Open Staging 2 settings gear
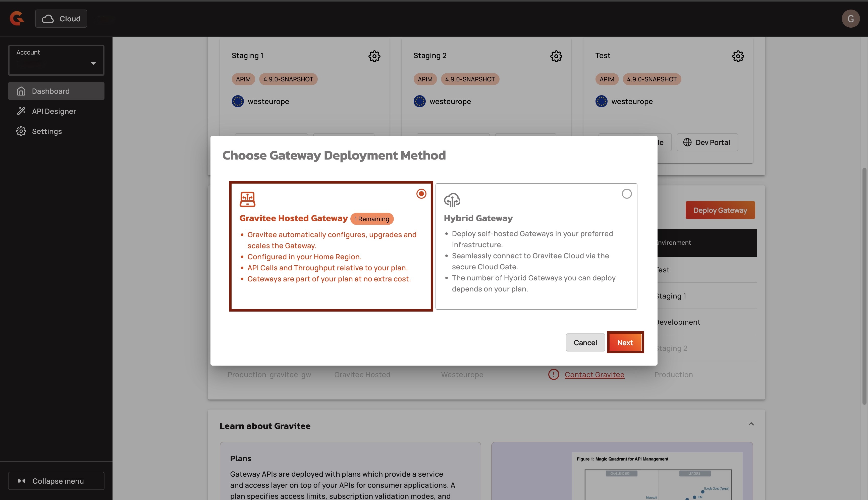868x500 pixels. [556, 56]
